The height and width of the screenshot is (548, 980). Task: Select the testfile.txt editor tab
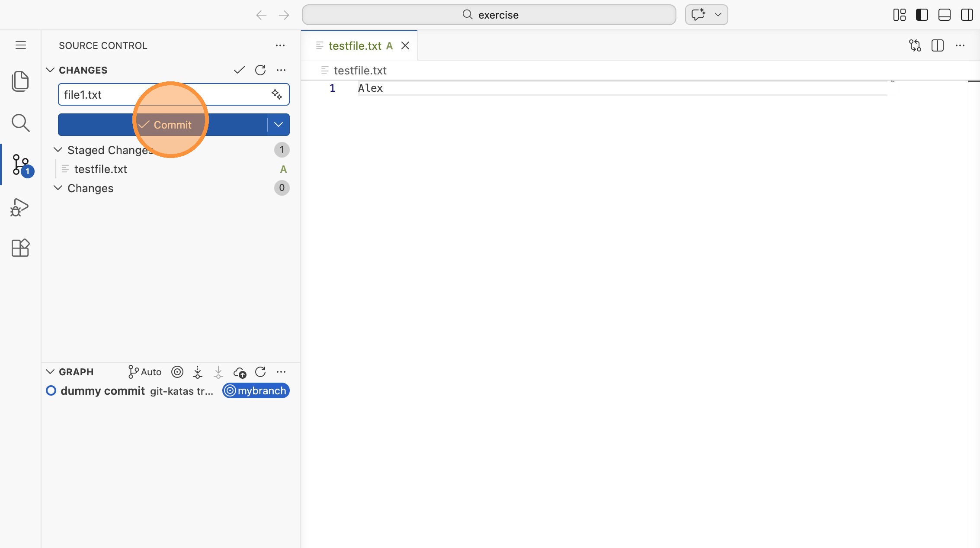(x=355, y=46)
